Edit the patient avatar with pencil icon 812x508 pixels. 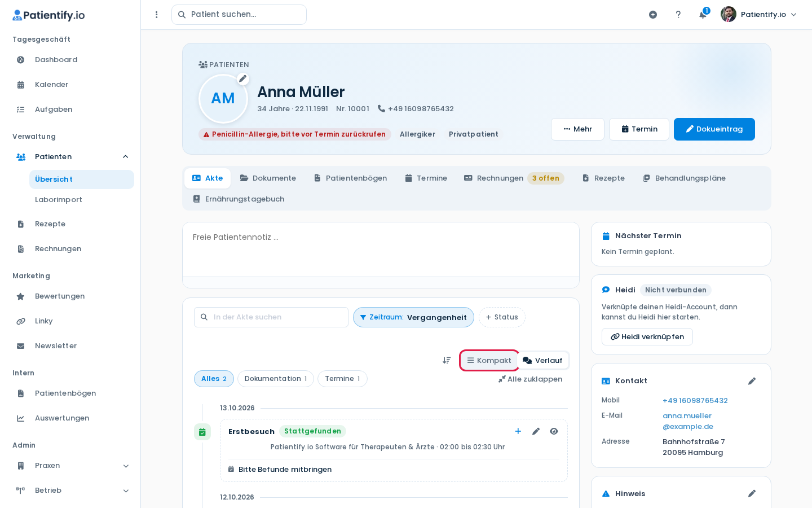[242, 79]
